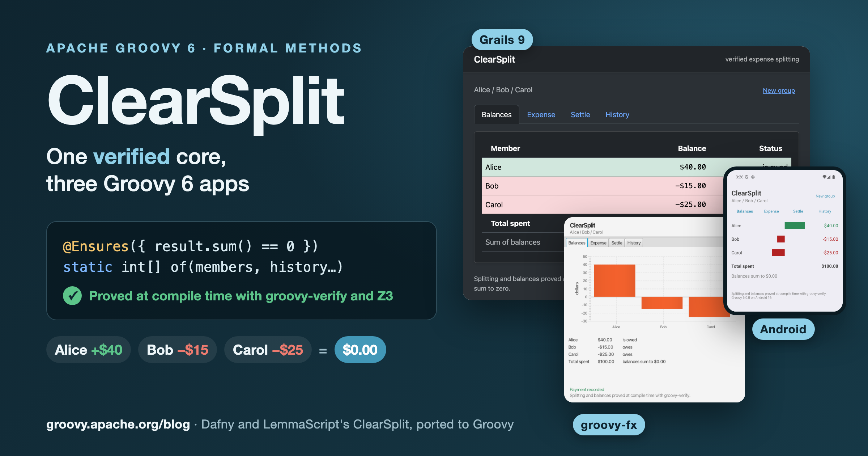The width and height of the screenshot is (868, 456).
Task: Select the Balances tab in the groovy-fx window
Action: [576, 243]
